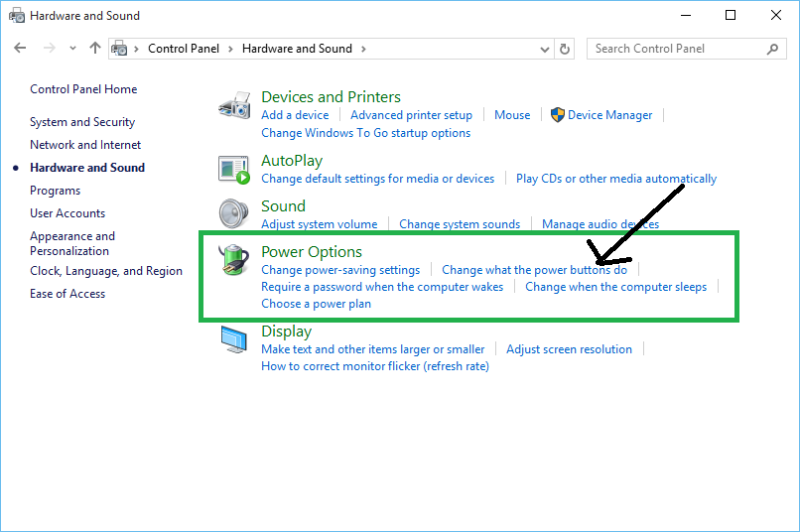The height and width of the screenshot is (532, 800).
Task: Open Devices and Printers heading
Action: [332, 97]
